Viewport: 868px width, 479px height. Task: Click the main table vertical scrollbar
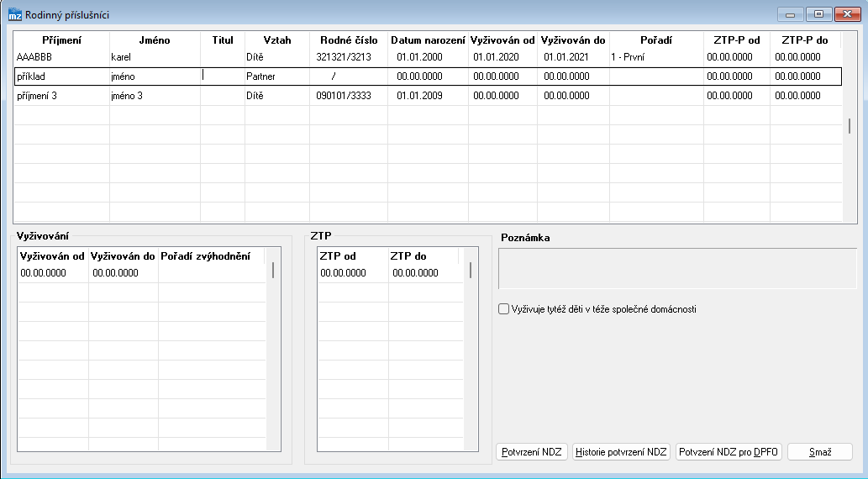(x=849, y=126)
